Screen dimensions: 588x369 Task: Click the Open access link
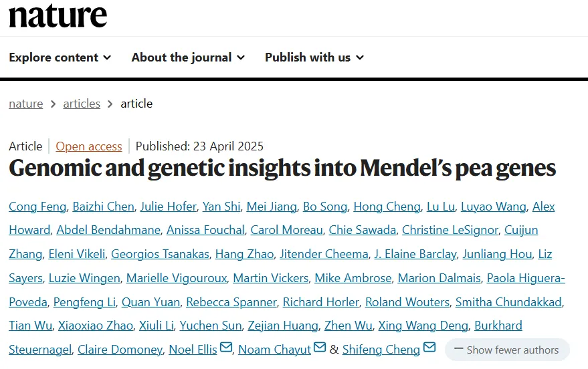(x=89, y=146)
